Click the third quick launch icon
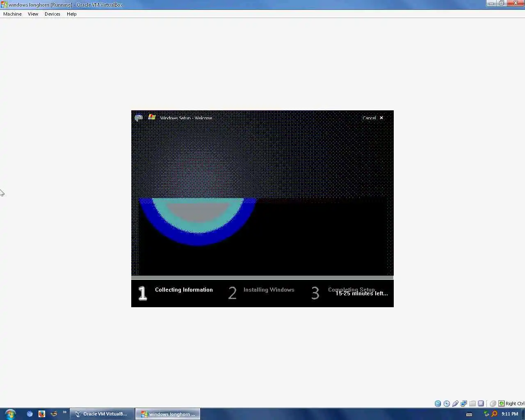Screen dimensions: 525x420 point(54,414)
